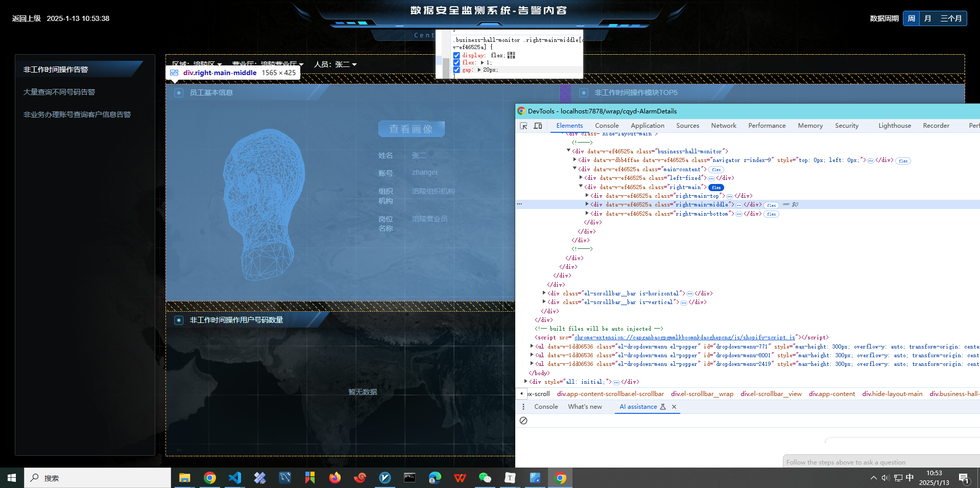
Task: Collapse the main-content div node
Action: [x=575, y=169]
